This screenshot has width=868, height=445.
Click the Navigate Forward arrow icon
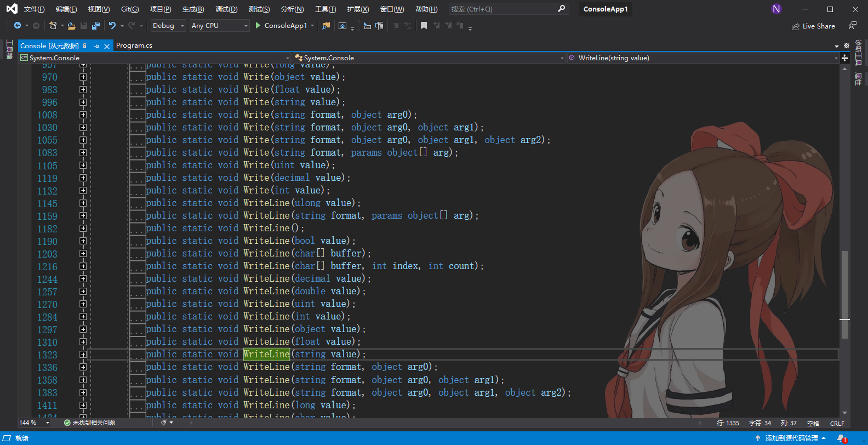(x=36, y=26)
